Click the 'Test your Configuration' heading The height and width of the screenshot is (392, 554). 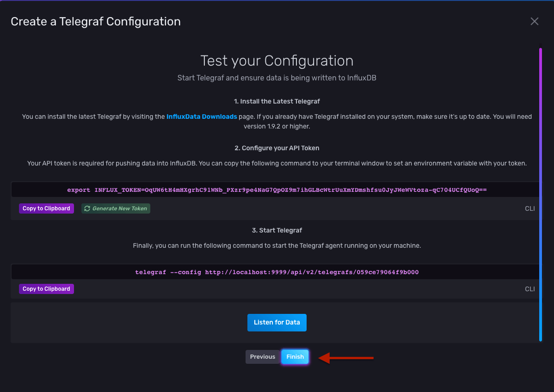(x=277, y=61)
